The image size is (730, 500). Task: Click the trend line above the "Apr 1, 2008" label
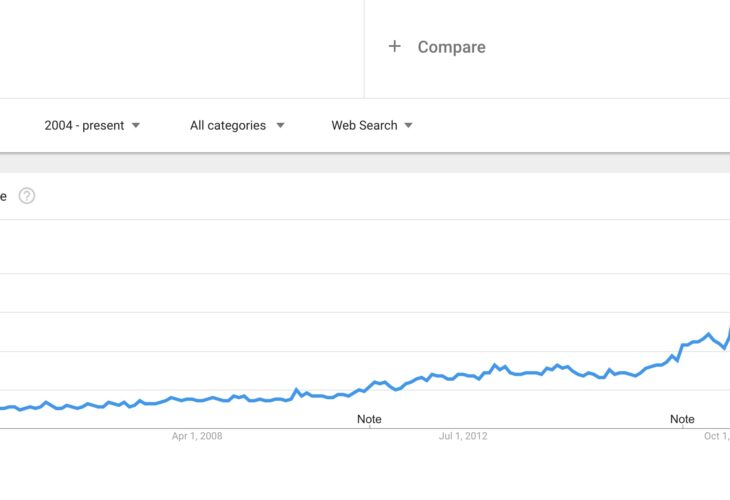tap(197, 399)
